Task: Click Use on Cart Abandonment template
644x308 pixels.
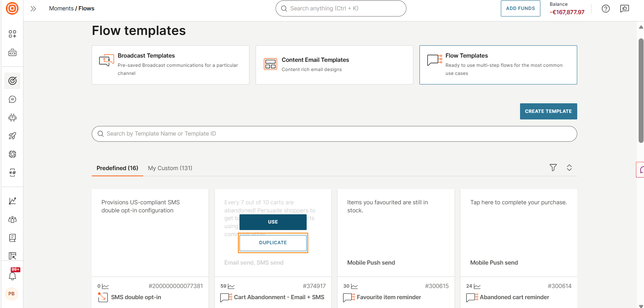Action: (273, 222)
